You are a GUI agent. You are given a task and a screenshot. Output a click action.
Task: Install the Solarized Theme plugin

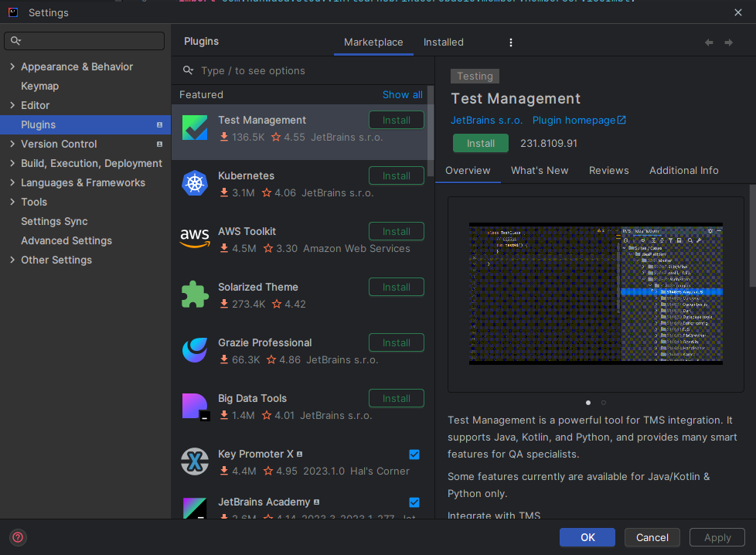(397, 287)
